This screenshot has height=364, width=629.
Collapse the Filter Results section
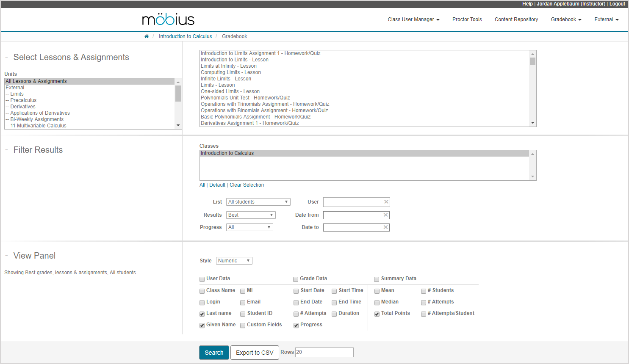(7, 150)
